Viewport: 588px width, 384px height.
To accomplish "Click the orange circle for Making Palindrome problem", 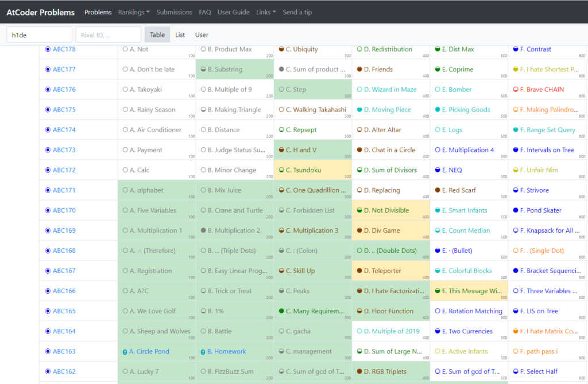I will point(516,110).
